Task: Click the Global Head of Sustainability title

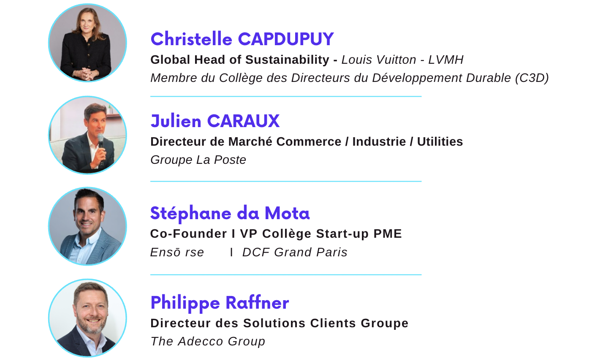Action: 239,60
